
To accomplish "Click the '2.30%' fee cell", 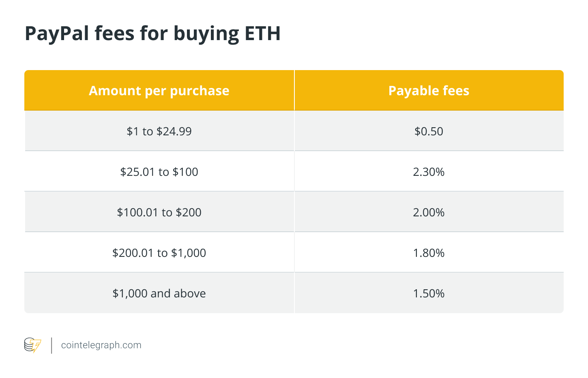I will 429,171.
